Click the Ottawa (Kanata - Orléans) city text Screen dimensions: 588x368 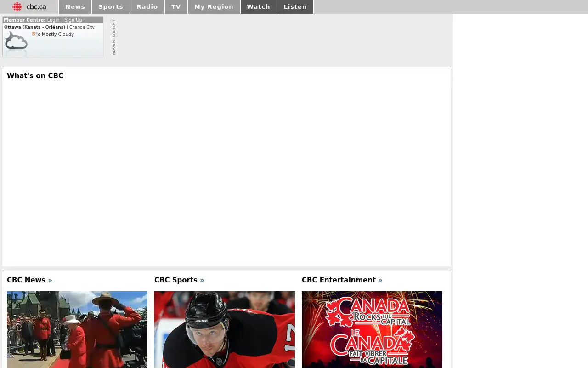(x=34, y=27)
